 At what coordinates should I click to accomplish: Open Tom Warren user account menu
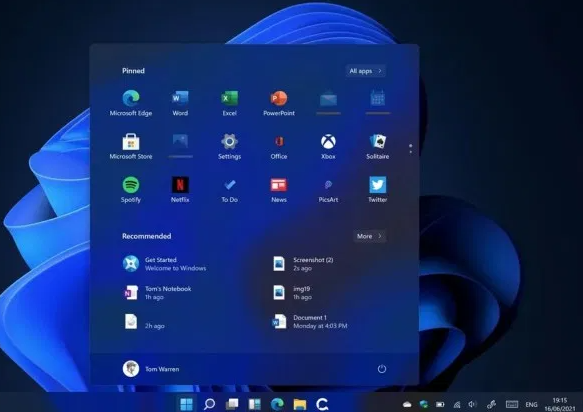point(151,369)
